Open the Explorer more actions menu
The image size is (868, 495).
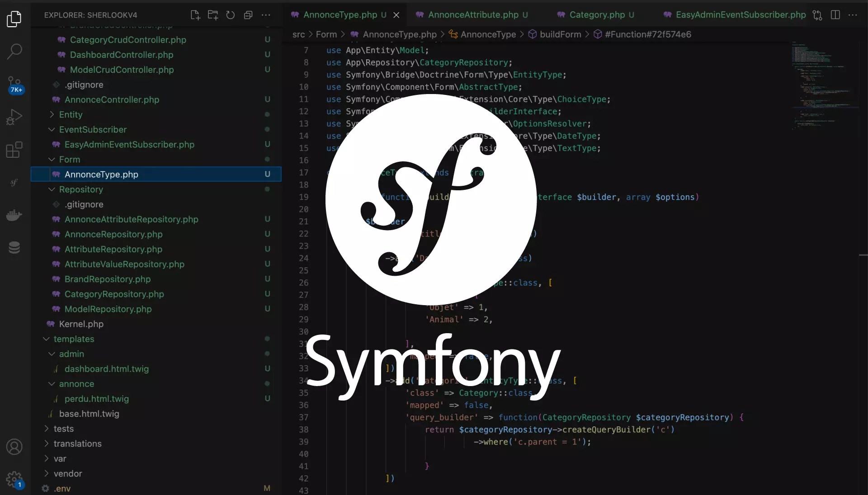tap(266, 15)
